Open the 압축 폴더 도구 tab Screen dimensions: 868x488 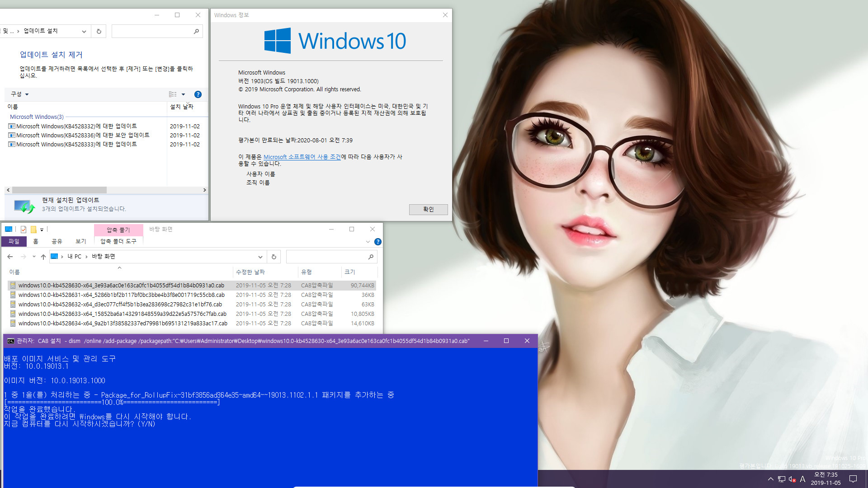pos(118,241)
